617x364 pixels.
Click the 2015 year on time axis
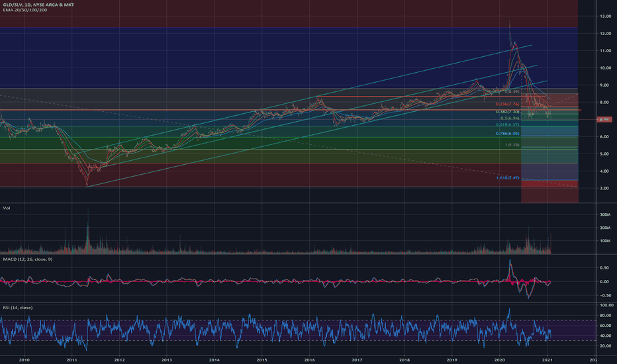point(261,359)
